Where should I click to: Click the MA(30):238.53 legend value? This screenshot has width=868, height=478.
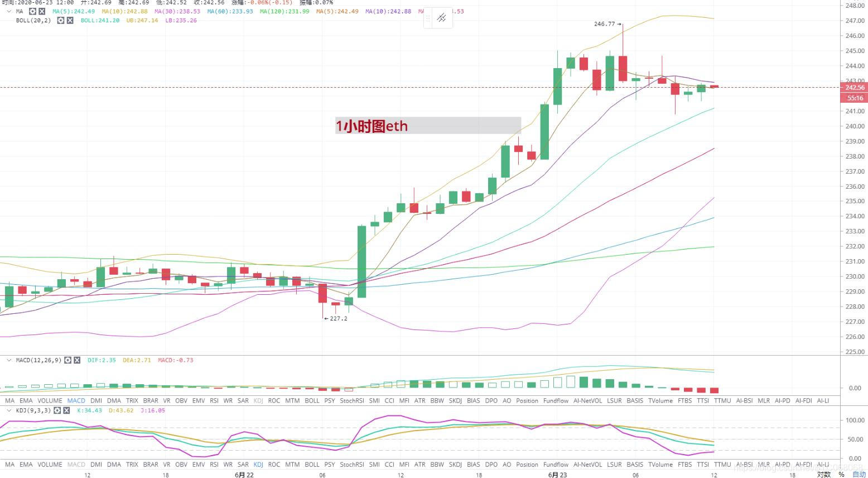(177, 11)
